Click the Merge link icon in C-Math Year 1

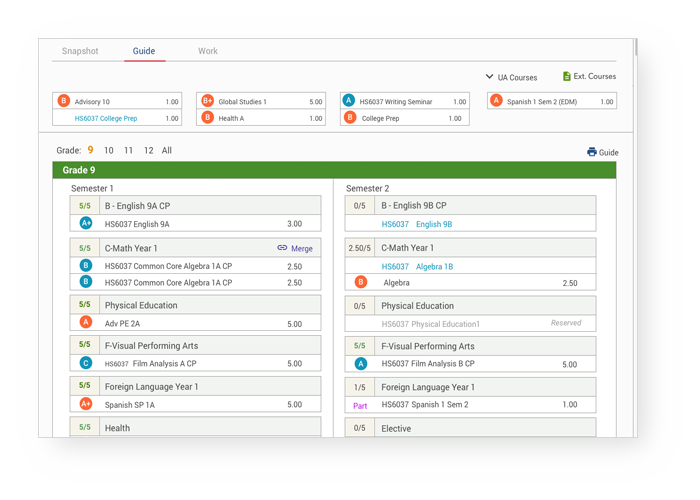point(282,248)
